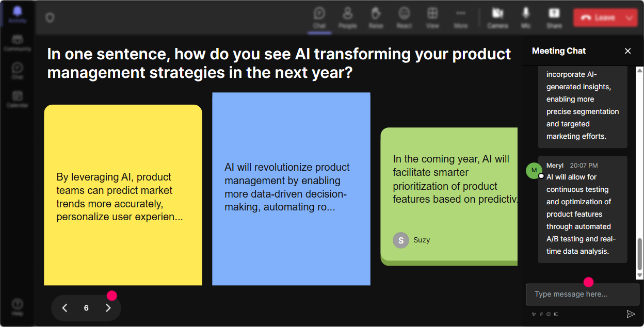The image size is (644, 327).
Task: Click Meryl's message about A/B testing
Action: [x=583, y=209]
